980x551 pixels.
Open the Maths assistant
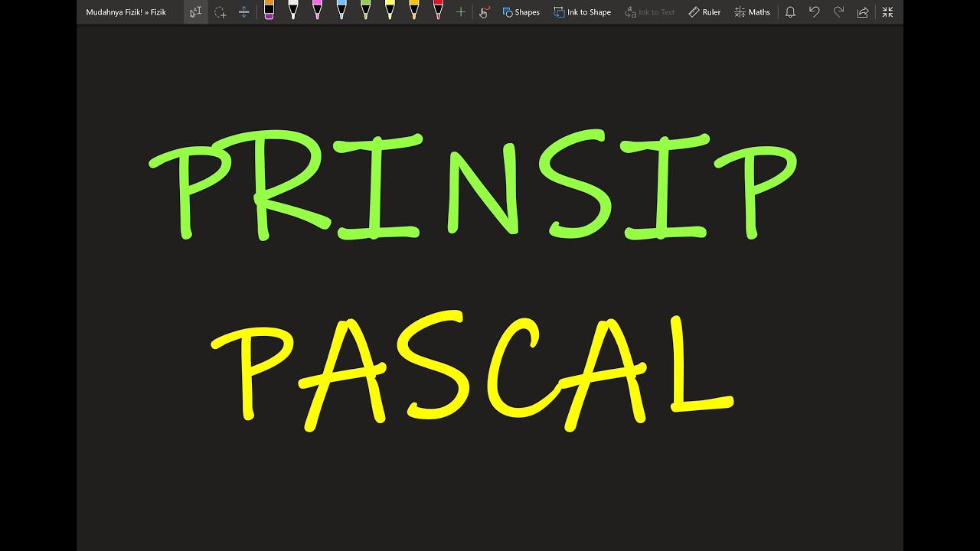pyautogui.click(x=753, y=11)
